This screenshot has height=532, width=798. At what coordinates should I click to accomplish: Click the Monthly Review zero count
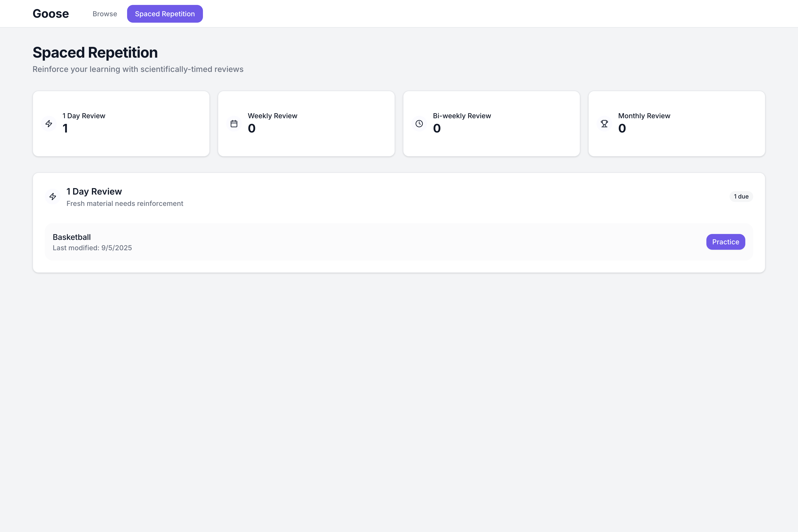point(622,129)
